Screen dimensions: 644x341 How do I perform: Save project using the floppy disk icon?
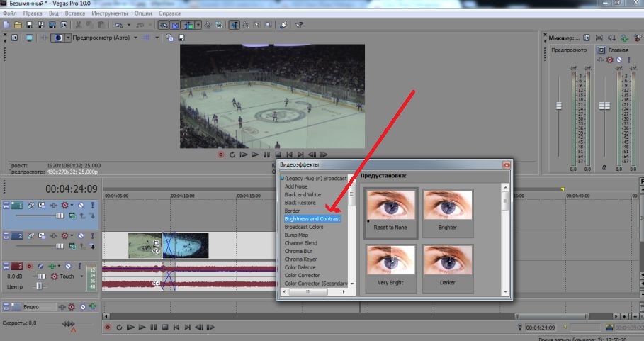pyautogui.click(x=29, y=25)
